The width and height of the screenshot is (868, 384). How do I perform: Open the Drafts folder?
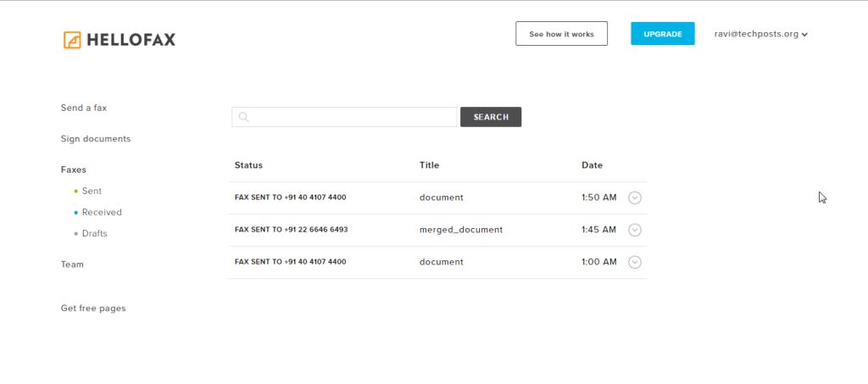(95, 233)
